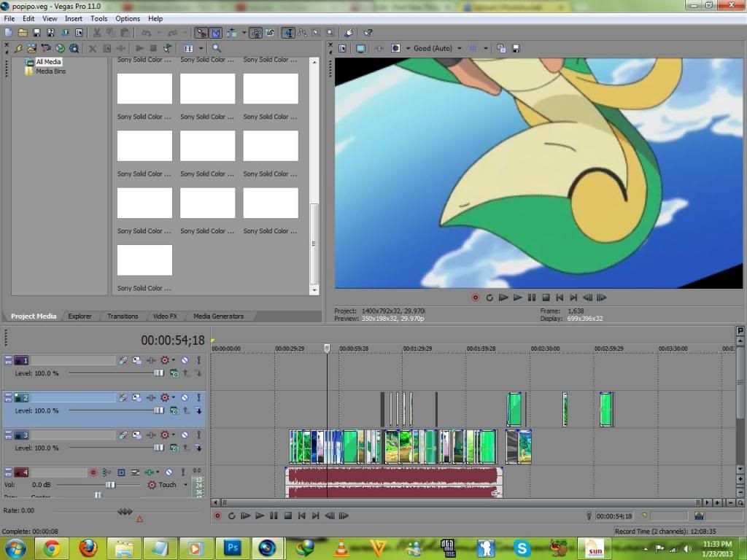Click Copy Snapshot to Clipboard icon

click(x=501, y=49)
